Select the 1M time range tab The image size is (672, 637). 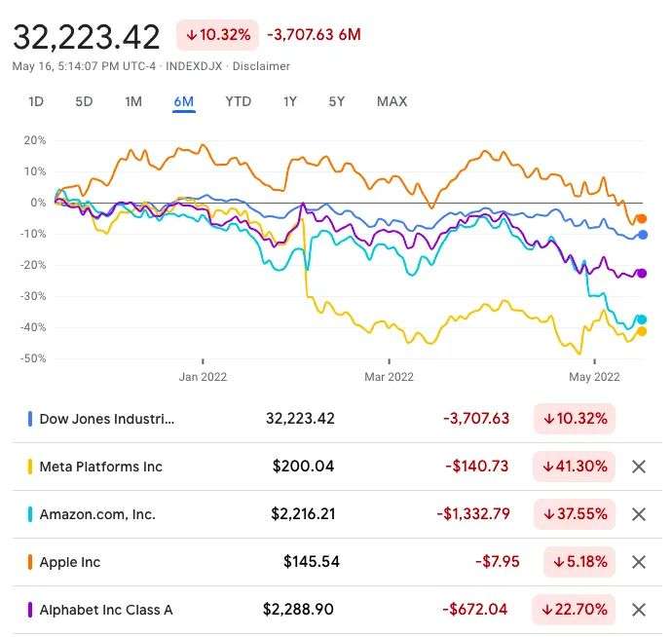click(133, 101)
